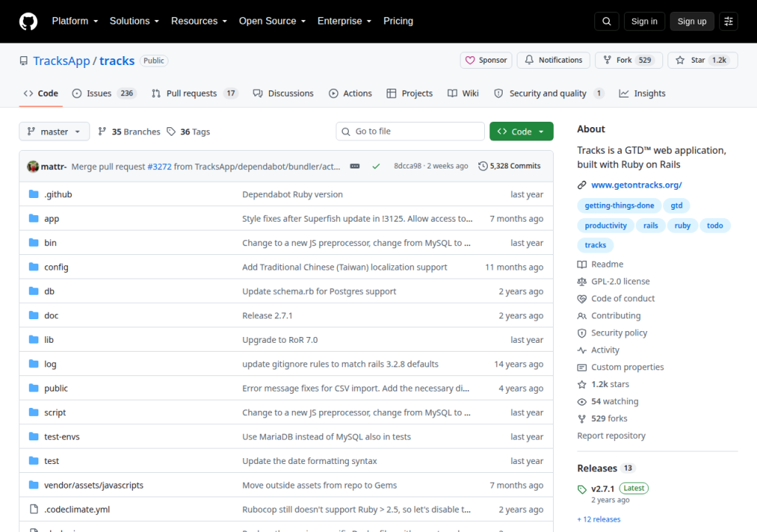This screenshot has width=757, height=532.
Task: Click the Sign in button
Action: click(644, 21)
